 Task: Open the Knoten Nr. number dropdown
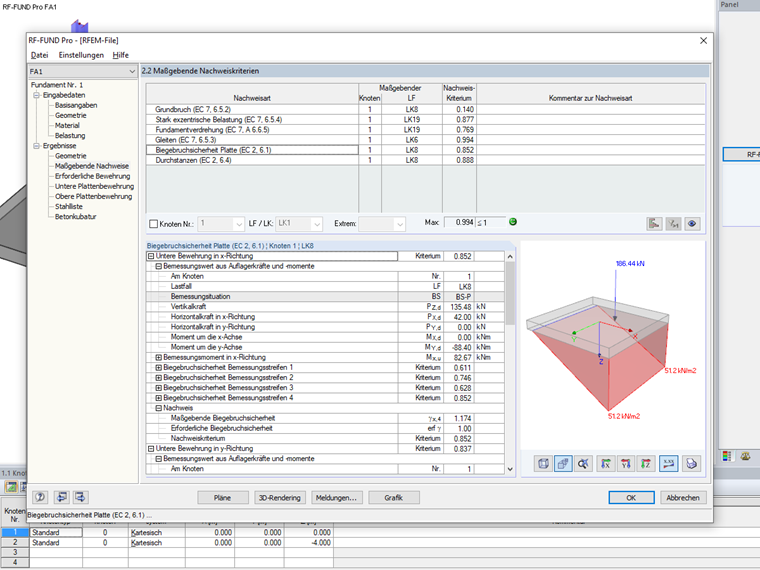click(238, 224)
